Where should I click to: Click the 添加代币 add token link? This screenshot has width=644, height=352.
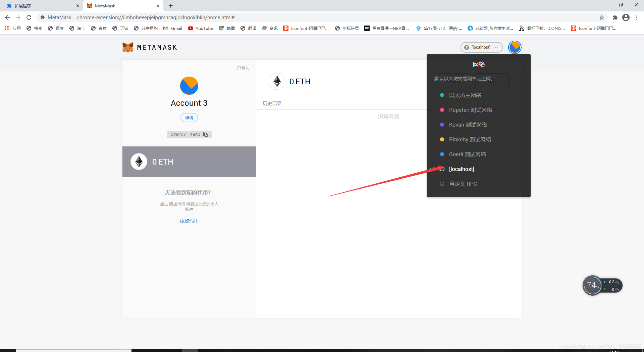pos(189,221)
